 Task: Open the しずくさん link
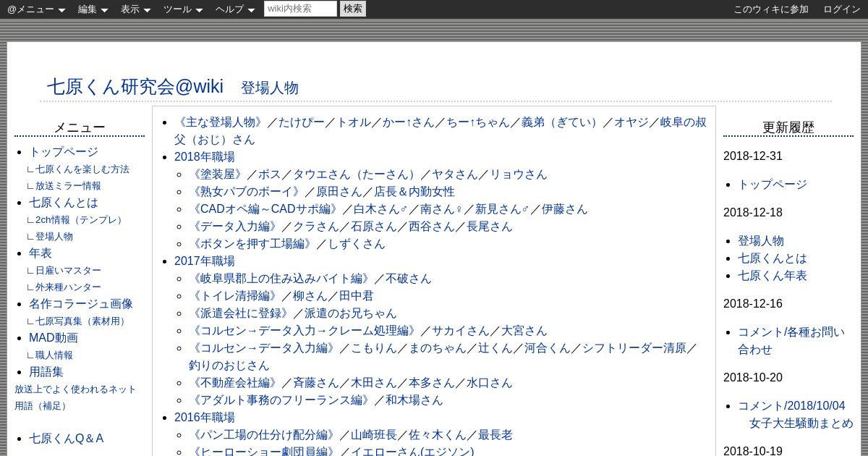[357, 244]
